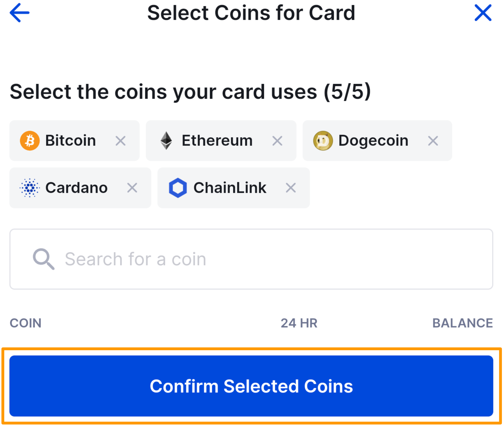Sort by the 24 HR column header

(x=299, y=323)
